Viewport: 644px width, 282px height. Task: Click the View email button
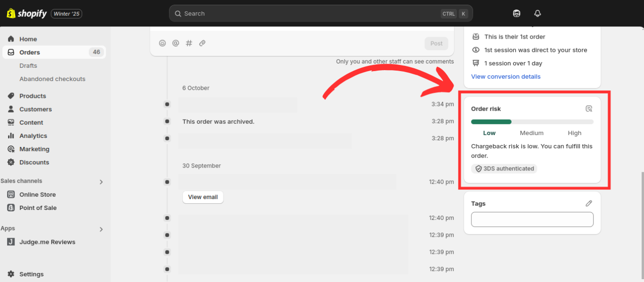(x=203, y=197)
